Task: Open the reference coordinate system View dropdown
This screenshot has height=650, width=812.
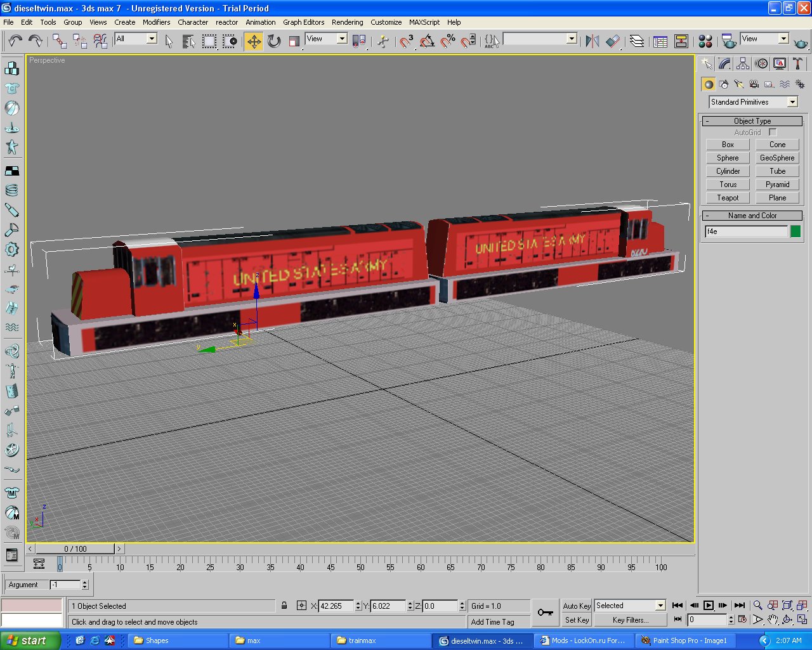Action: (342, 39)
